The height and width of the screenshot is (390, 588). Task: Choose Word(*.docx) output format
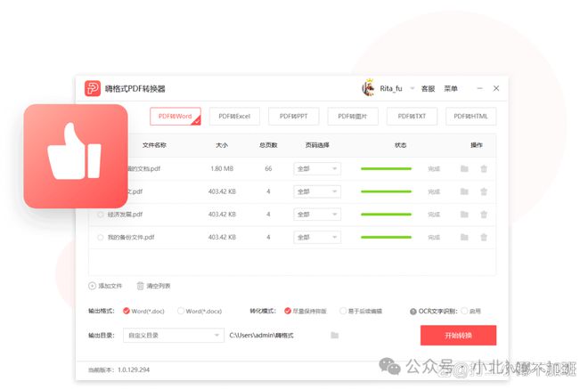coord(181,311)
